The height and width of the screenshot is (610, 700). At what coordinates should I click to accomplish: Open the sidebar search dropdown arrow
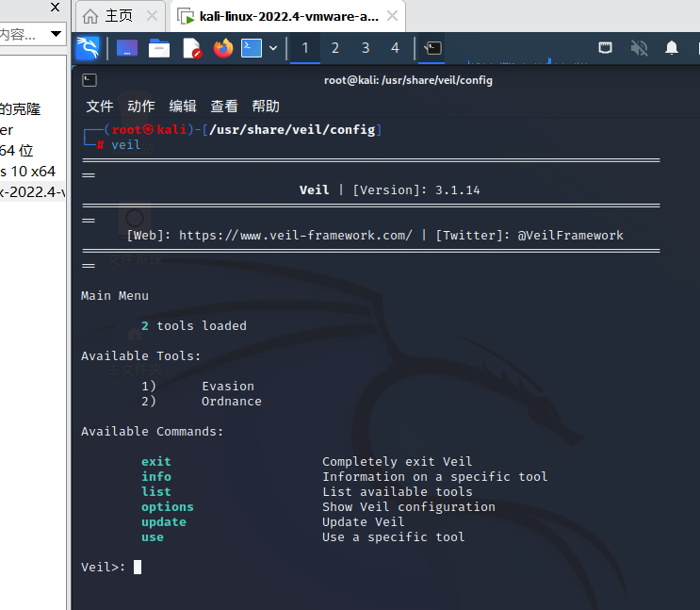pos(56,34)
